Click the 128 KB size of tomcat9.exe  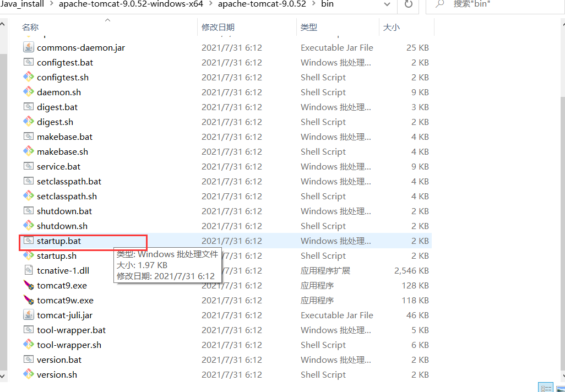[x=415, y=285]
